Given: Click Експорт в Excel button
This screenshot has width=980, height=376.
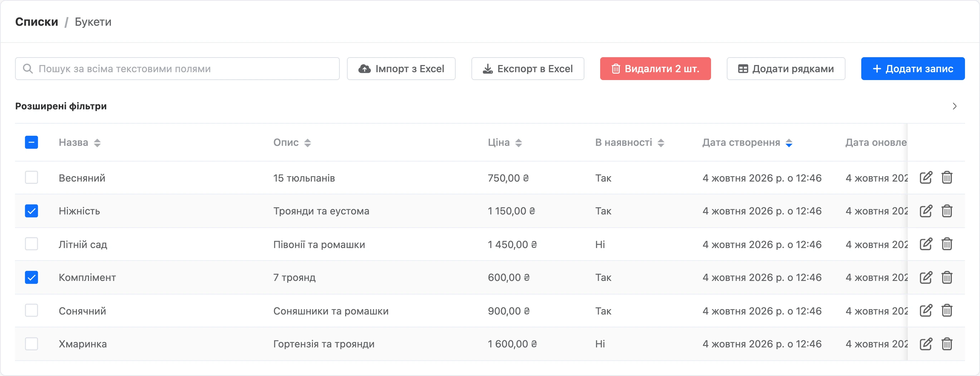Looking at the screenshot, I should pyautogui.click(x=527, y=69).
